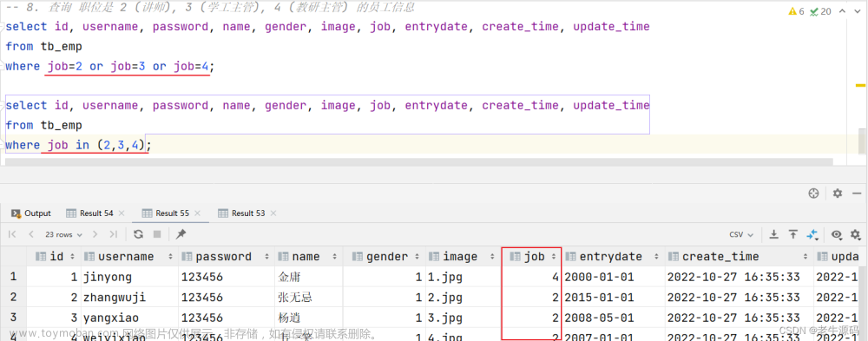Select the entrydate cell '2015-01-01'

(614, 298)
